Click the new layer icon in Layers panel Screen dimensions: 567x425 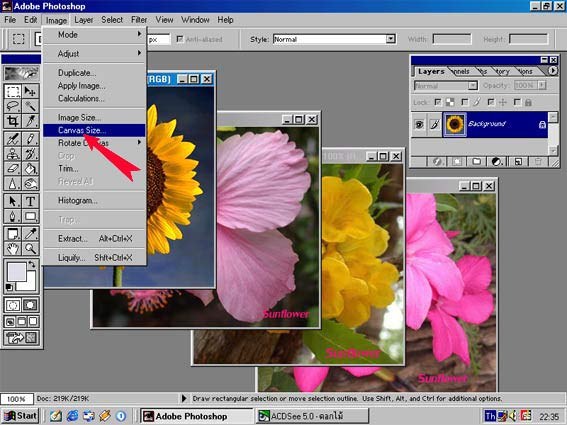[x=518, y=162]
